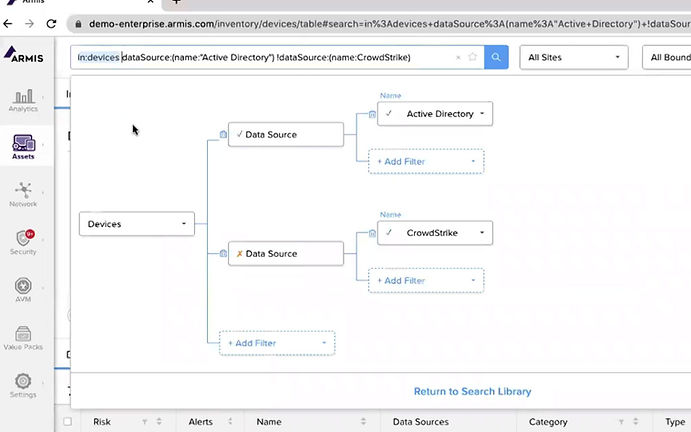Image resolution: width=691 pixels, height=432 pixels.
Task: Sort by Alerts column
Action: [x=230, y=421]
